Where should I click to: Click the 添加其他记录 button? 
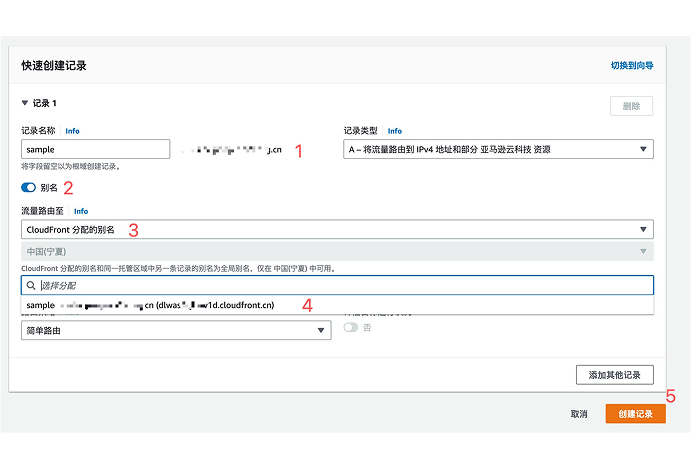pos(614,375)
